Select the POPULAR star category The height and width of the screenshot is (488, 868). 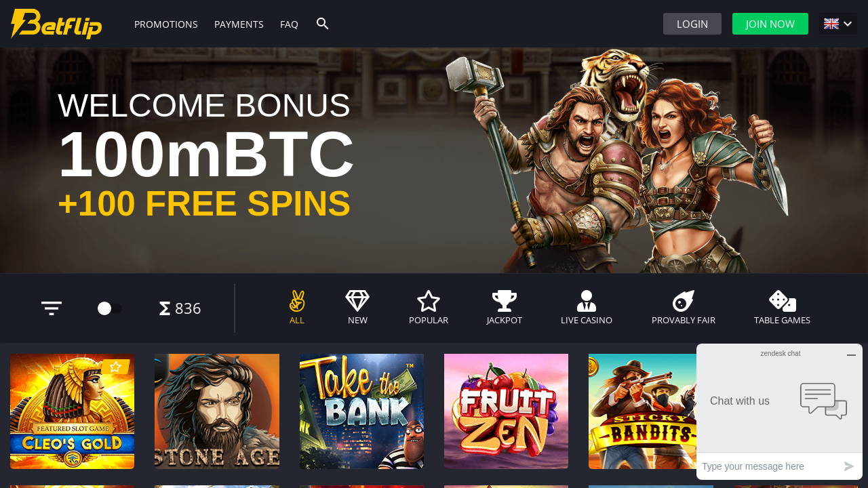click(429, 308)
